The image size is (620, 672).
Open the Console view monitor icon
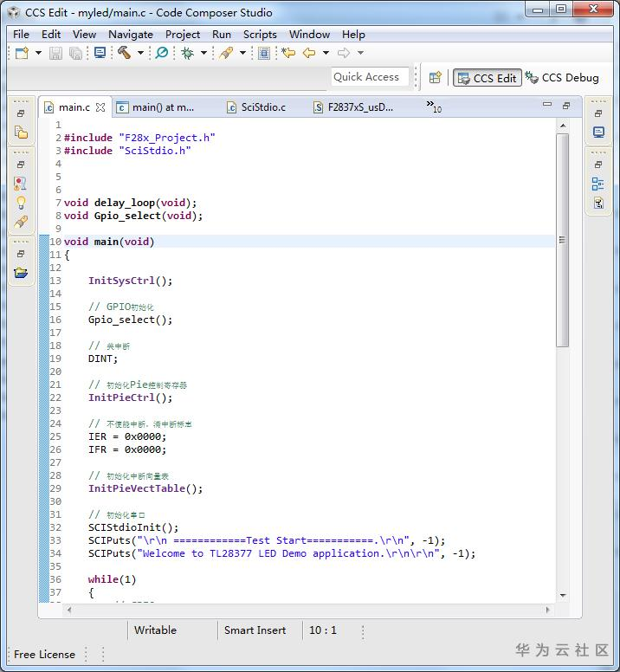pyautogui.click(x=598, y=132)
